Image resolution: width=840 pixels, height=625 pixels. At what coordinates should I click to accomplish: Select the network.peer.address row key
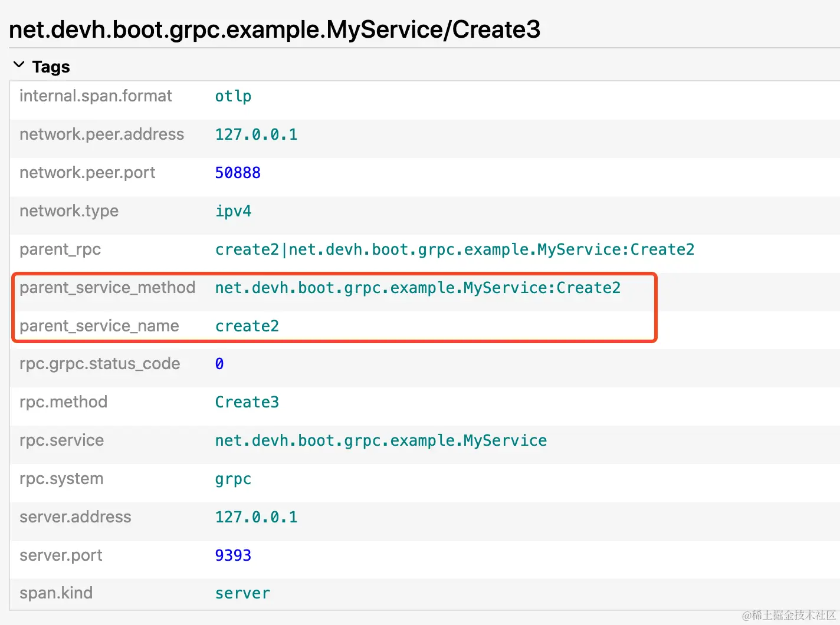click(101, 134)
